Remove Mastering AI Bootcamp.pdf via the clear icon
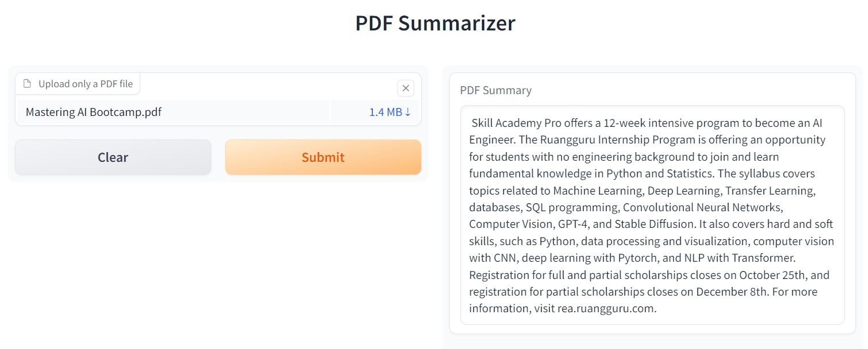The image size is (868, 349). (406, 88)
